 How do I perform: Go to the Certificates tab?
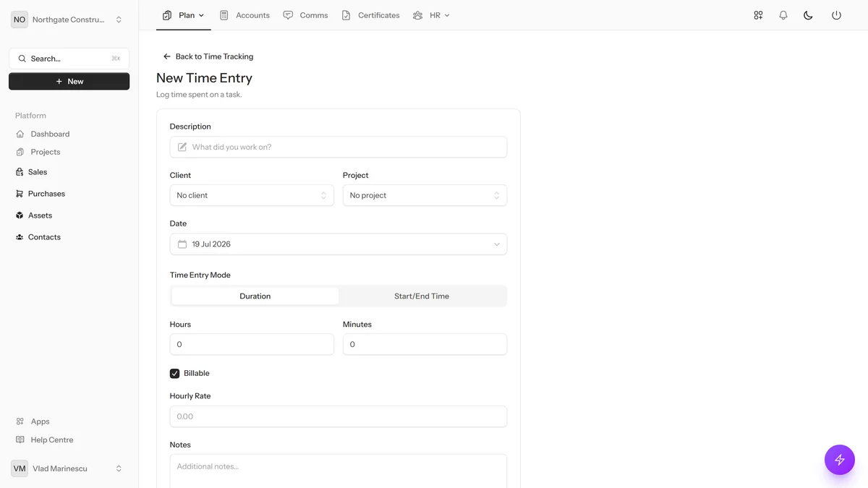coord(370,15)
